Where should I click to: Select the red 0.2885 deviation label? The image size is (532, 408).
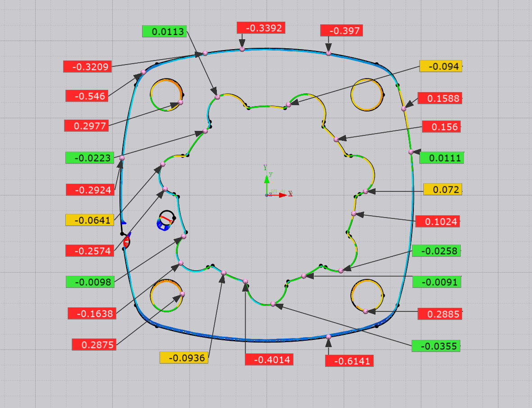(x=440, y=314)
